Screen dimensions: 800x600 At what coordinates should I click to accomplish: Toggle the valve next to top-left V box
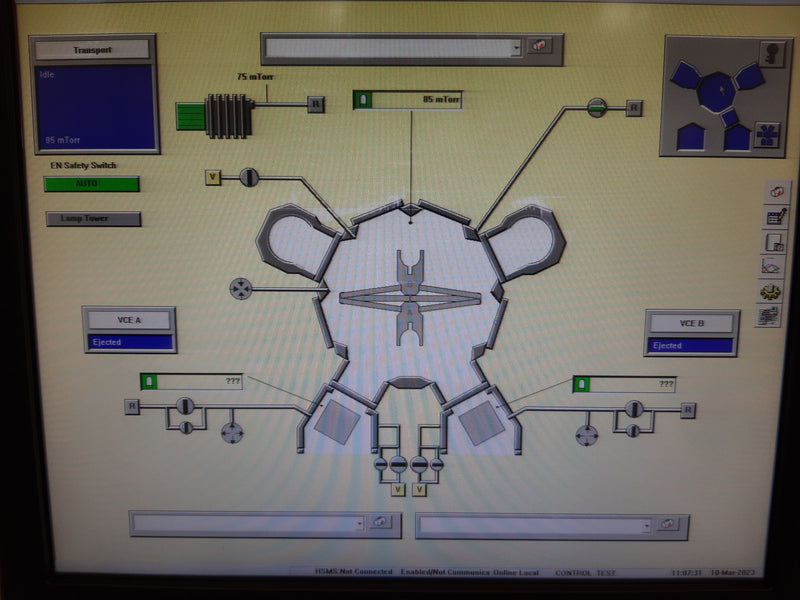coord(249,177)
